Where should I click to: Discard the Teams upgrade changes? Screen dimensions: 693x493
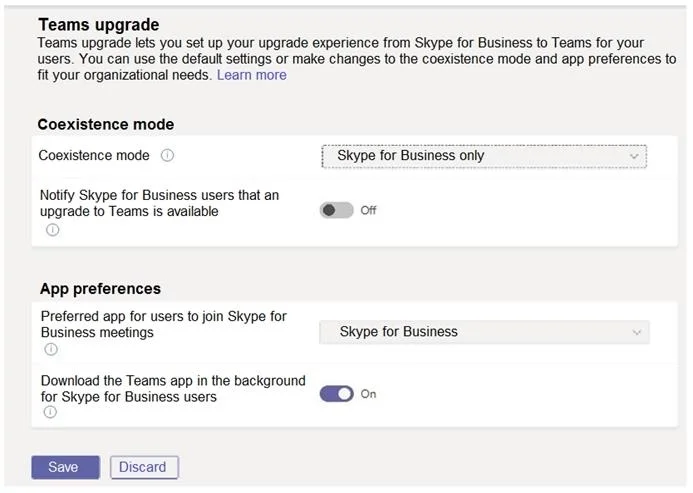point(144,467)
